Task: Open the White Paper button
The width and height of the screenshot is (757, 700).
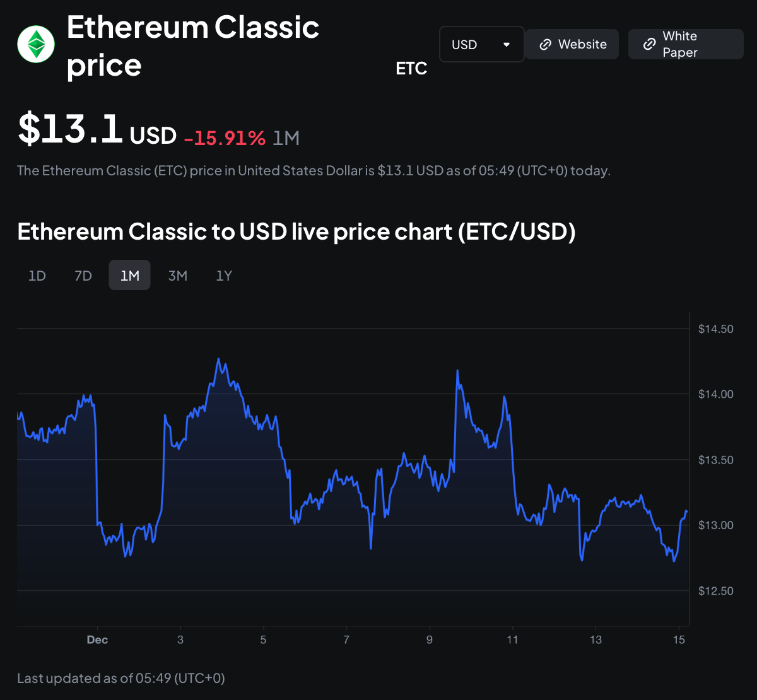Action: [x=686, y=44]
